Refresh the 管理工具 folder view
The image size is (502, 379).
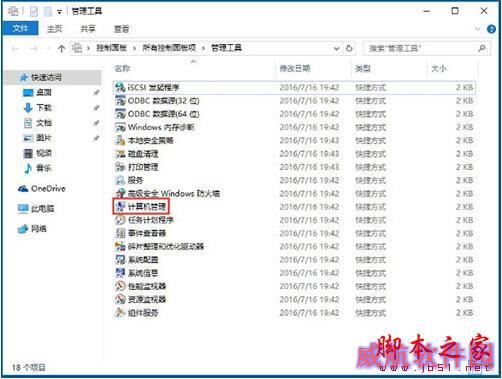pyautogui.click(x=349, y=48)
